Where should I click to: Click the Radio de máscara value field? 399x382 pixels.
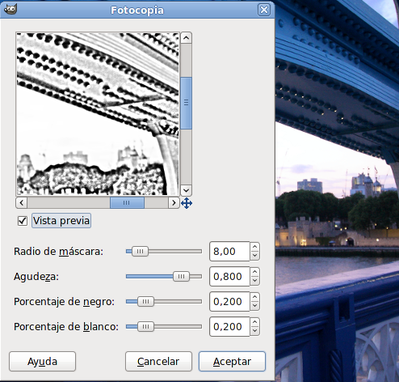(x=230, y=251)
